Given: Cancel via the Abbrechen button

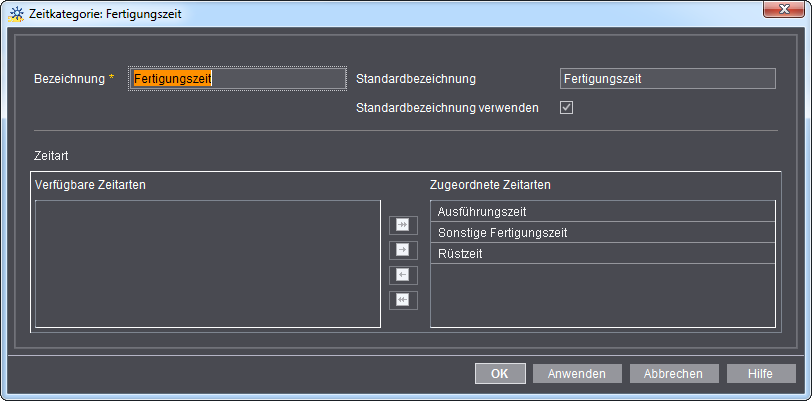Looking at the screenshot, I should tap(674, 374).
